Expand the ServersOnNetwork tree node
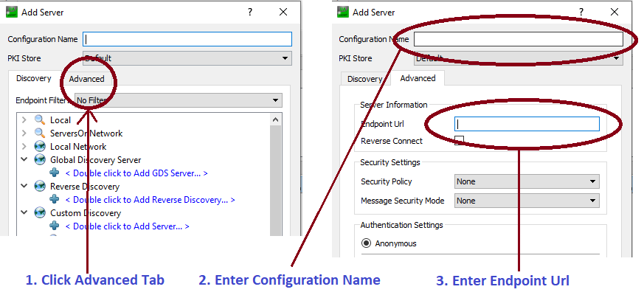 point(24,133)
